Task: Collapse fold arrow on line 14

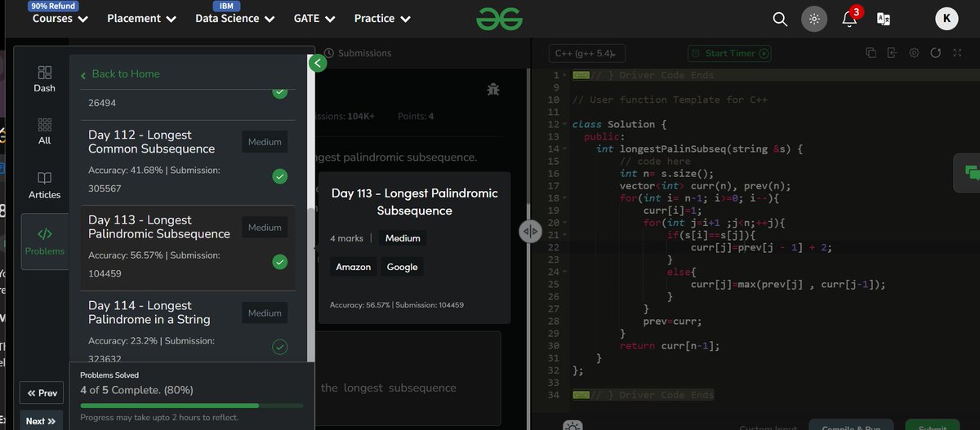Action: tap(565, 149)
